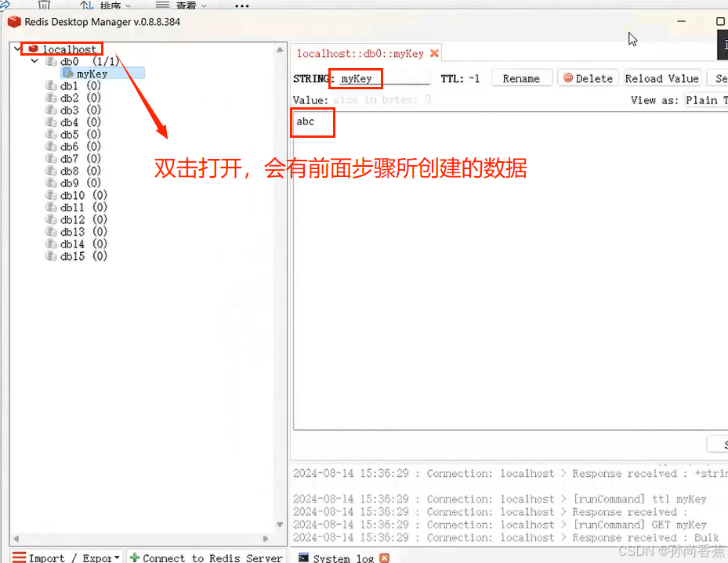Collapse the db0 database node
This screenshot has height=563, width=728.
[34, 61]
